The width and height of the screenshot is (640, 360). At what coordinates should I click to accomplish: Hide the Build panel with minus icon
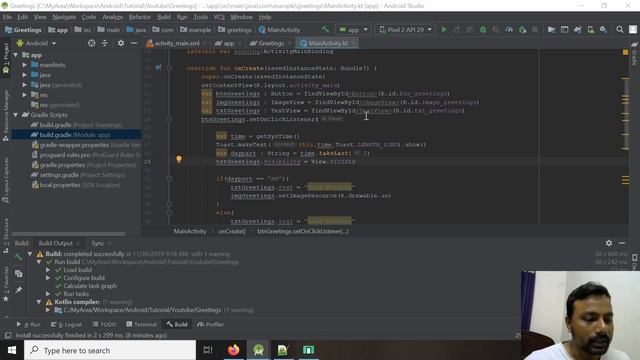click(622, 243)
